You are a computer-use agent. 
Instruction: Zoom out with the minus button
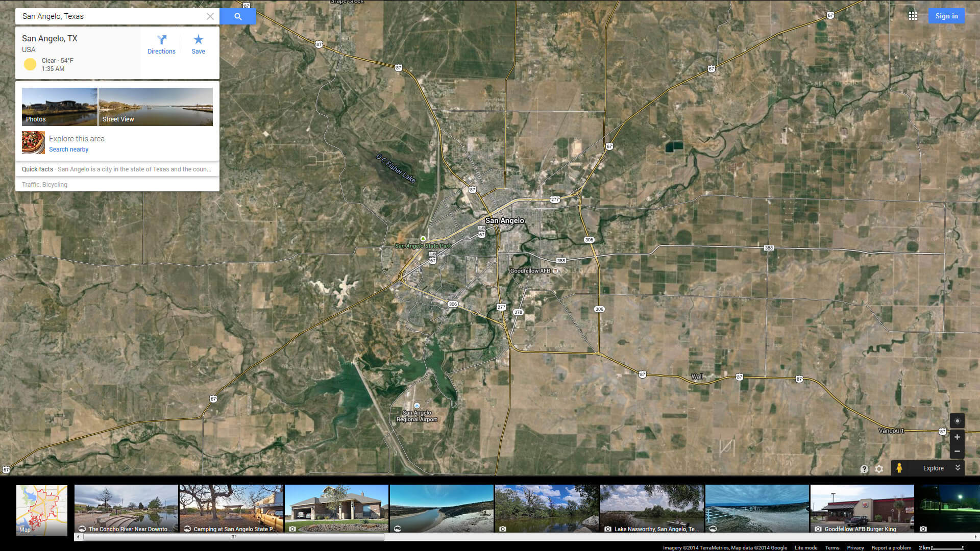pyautogui.click(x=957, y=452)
